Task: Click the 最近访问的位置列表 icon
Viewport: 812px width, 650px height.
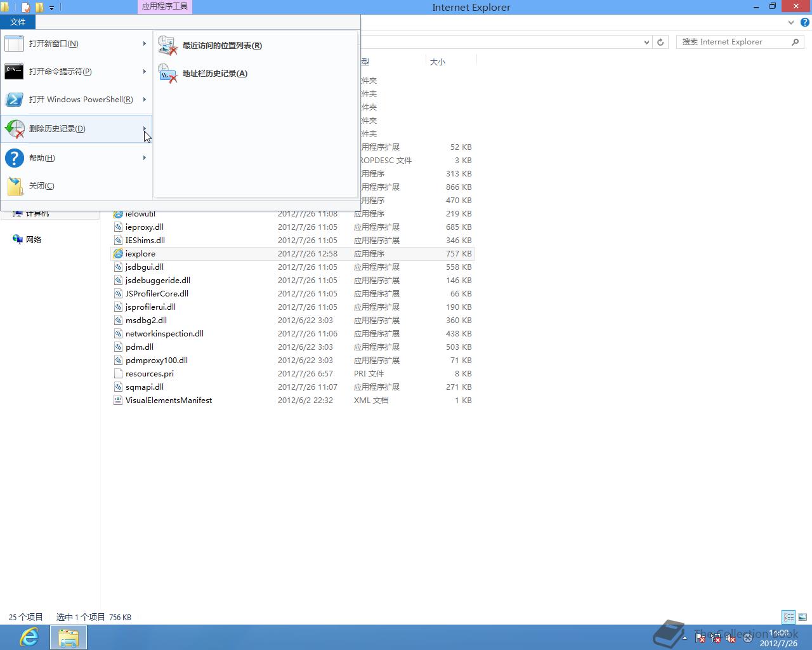Action: pyautogui.click(x=167, y=46)
